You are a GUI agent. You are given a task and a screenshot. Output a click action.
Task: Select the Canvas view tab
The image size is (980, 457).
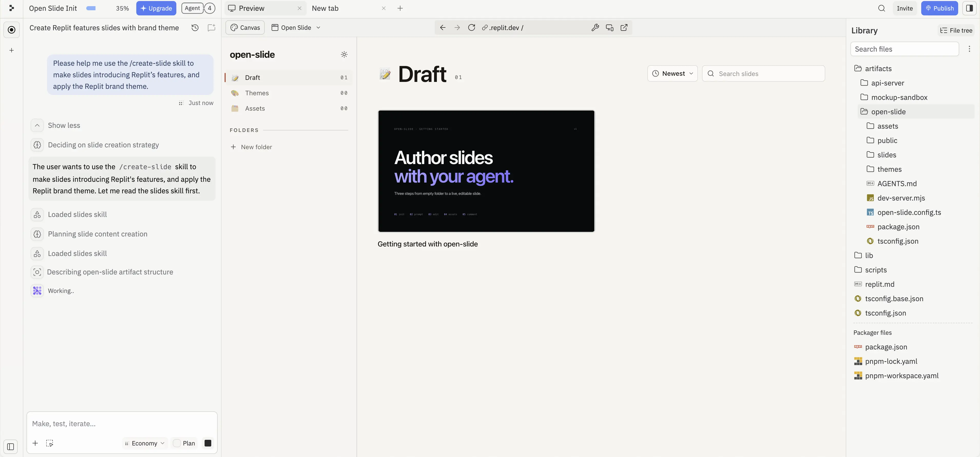(x=245, y=27)
